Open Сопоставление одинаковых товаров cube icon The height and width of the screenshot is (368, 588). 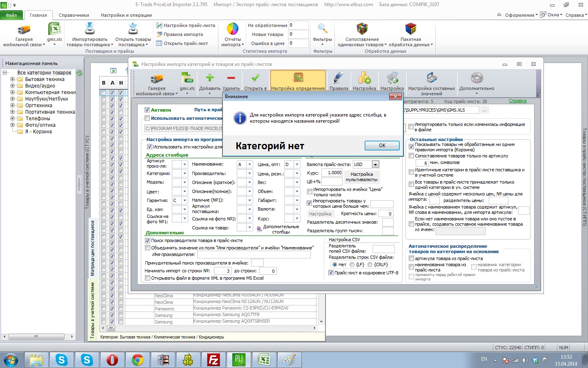coord(362,29)
